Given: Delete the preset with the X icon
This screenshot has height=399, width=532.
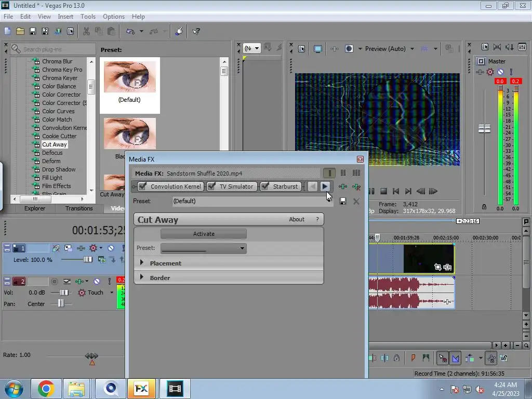Looking at the screenshot, I should pos(356,201).
